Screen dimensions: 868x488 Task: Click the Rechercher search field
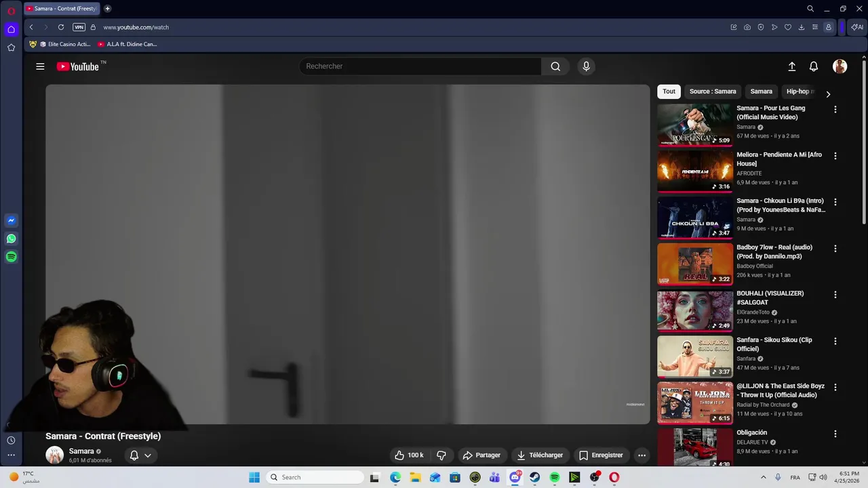coord(420,66)
